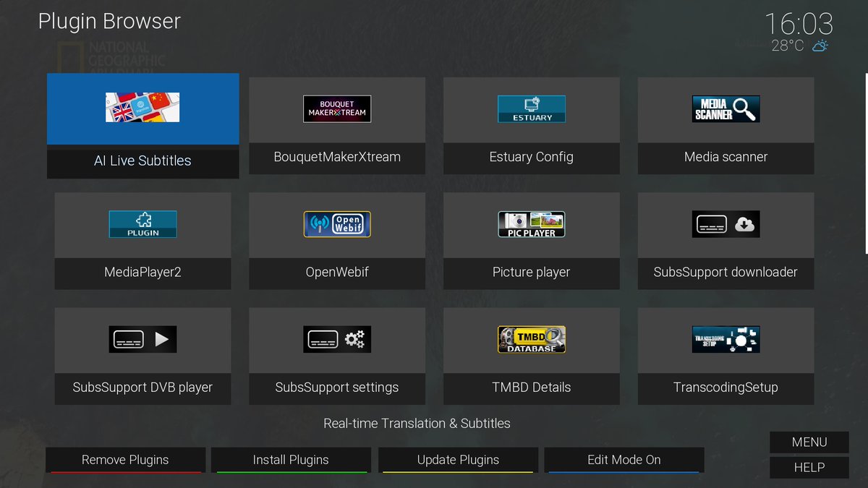Click the SubsSupport settings gears icon
The image size is (868, 488).
[337, 339]
